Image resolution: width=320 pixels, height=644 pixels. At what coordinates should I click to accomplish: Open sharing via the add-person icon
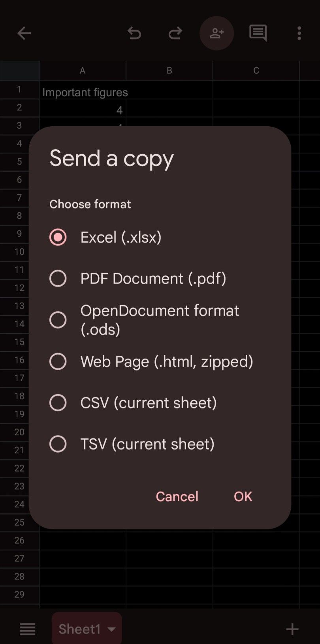point(216,33)
